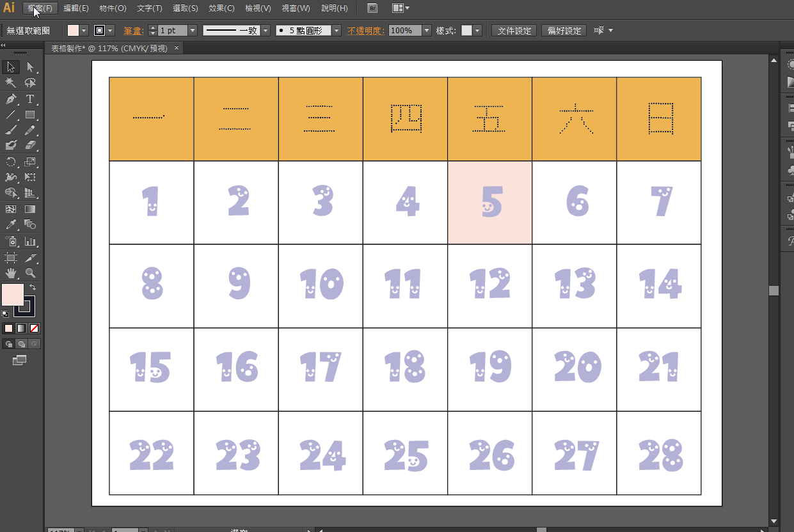Select the Slice tool
The width and height of the screenshot is (794, 532).
(x=30, y=258)
